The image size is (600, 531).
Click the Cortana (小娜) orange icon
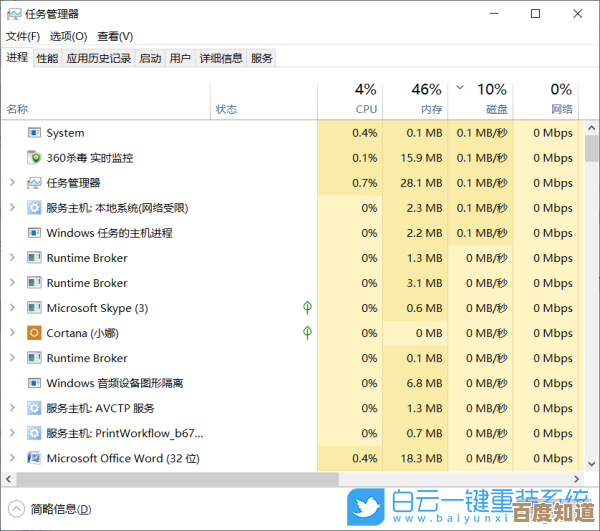tap(34, 333)
